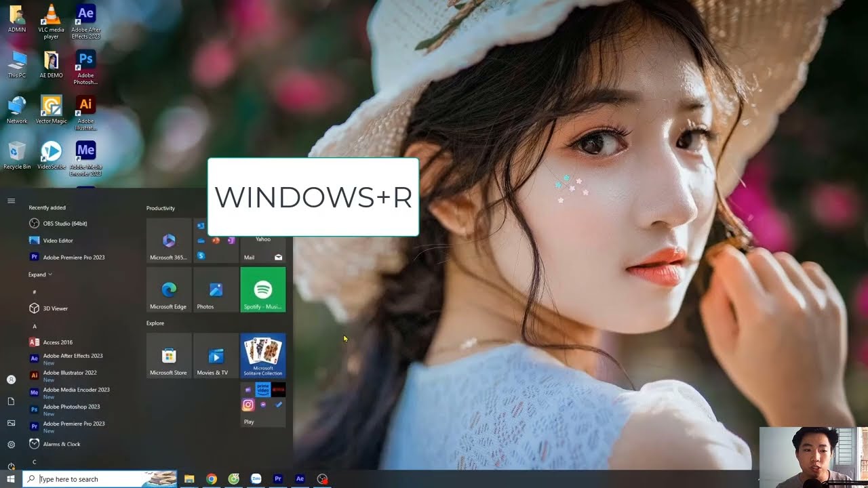The width and height of the screenshot is (868, 488).
Task: Open Adobe Premiere Pro from the taskbar
Action: point(278,479)
